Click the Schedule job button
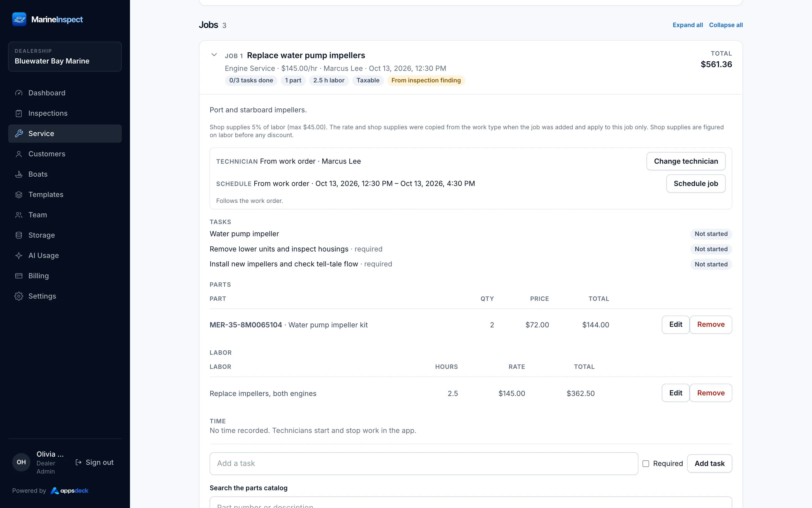Screen dimensions: 812x508 696,183
